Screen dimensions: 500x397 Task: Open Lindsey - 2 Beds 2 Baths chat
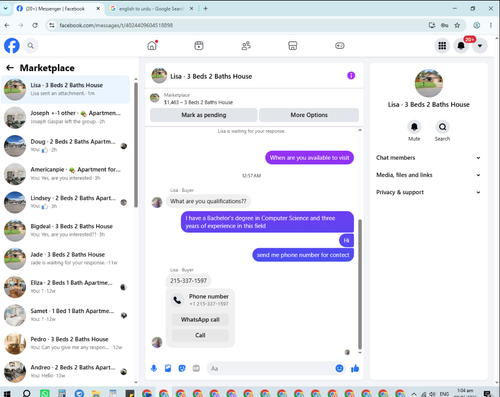tap(66, 202)
